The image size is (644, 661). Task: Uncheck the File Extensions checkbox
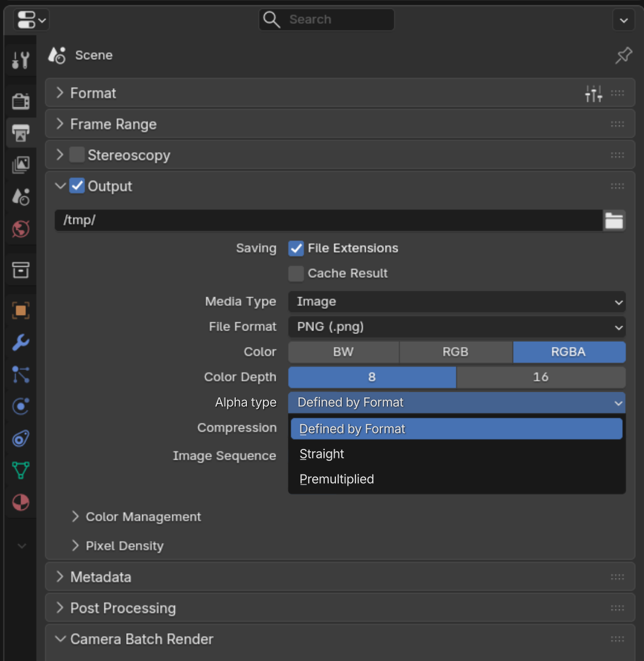pyautogui.click(x=296, y=248)
